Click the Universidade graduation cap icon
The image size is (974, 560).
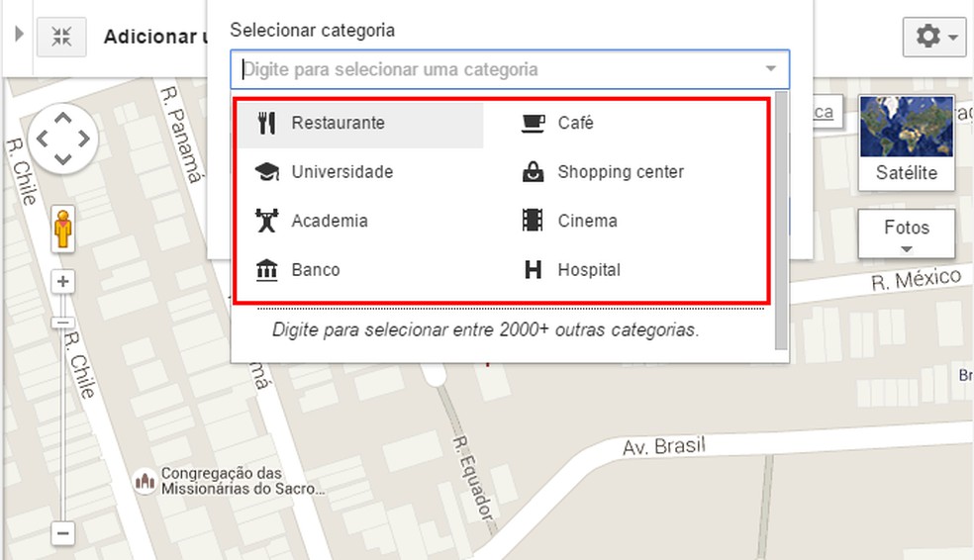(x=265, y=172)
